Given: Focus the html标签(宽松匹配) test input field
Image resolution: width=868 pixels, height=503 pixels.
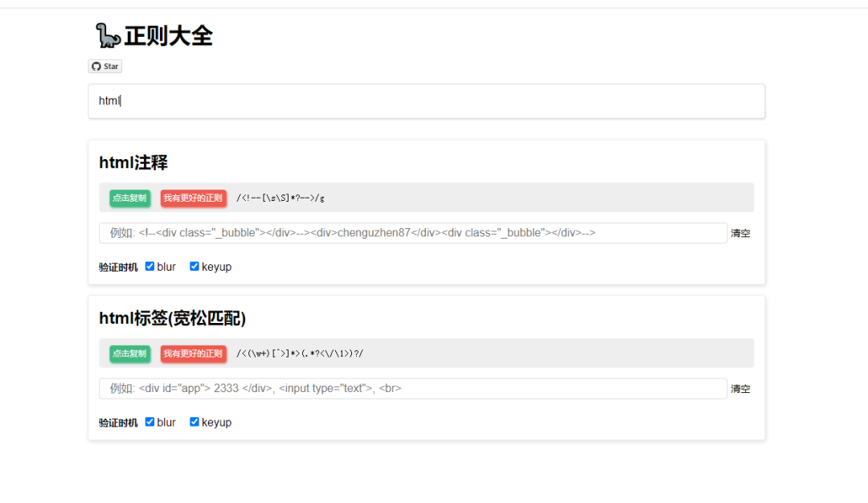Looking at the screenshot, I should [x=413, y=389].
